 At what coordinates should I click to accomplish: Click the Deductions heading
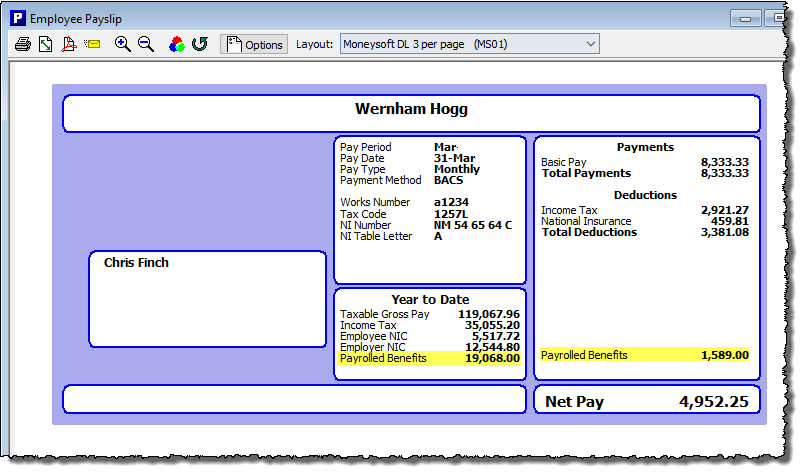[x=645, y=195]
